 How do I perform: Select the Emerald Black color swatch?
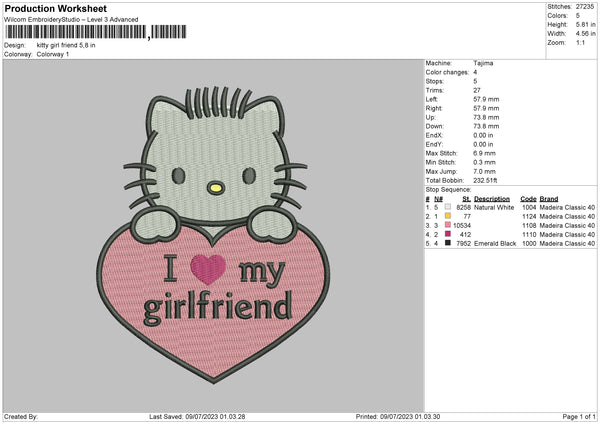click(x=447, y=243)
